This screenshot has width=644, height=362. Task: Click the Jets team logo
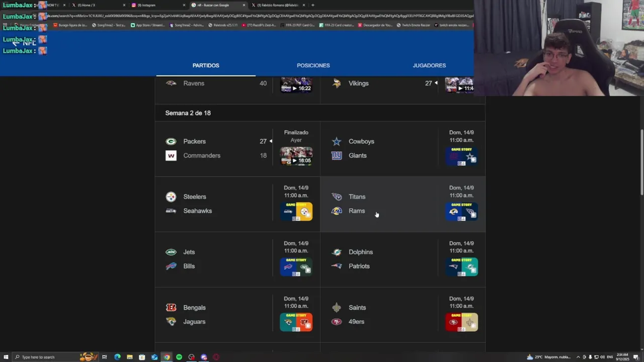click(171, 252)
